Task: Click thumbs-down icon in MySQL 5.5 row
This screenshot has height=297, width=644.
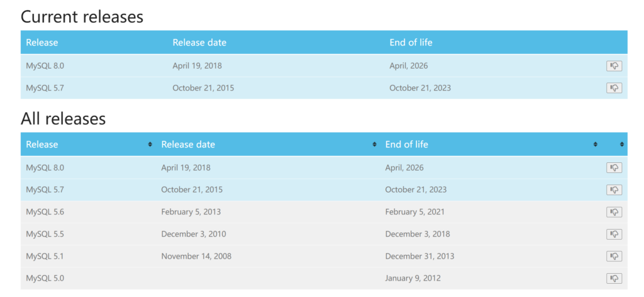Action: pos(614,234)
